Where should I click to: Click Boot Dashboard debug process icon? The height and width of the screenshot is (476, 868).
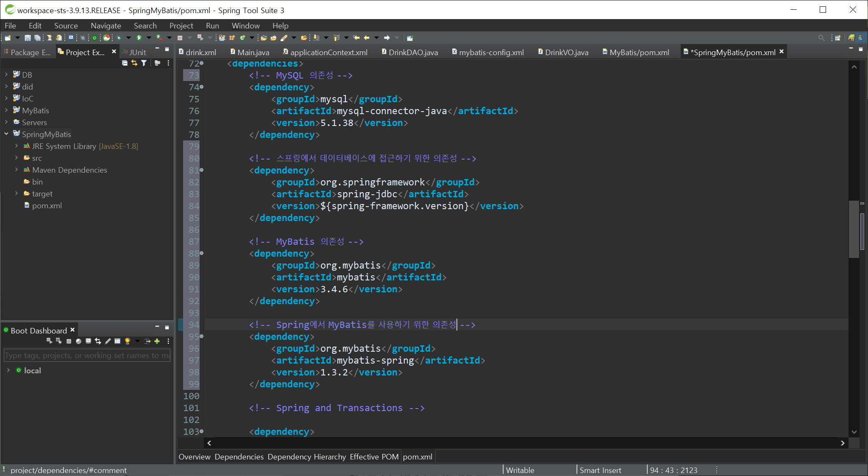click(59, 341)
